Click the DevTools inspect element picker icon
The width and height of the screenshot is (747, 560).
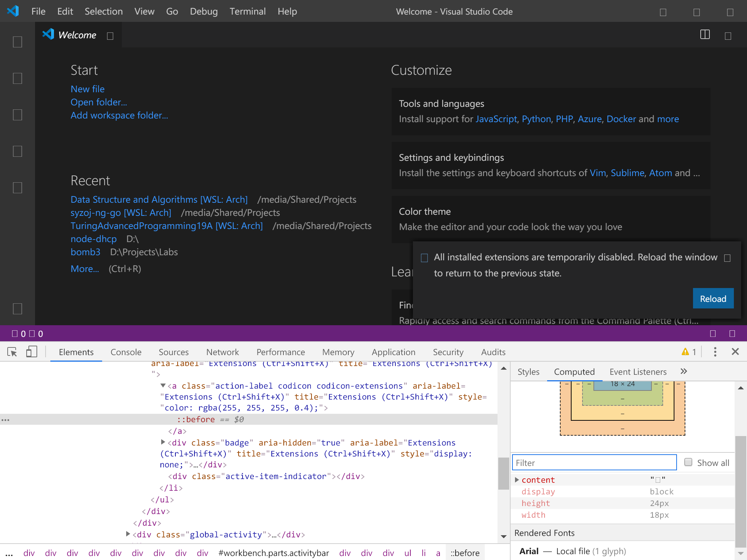click(x=12, y=352)
